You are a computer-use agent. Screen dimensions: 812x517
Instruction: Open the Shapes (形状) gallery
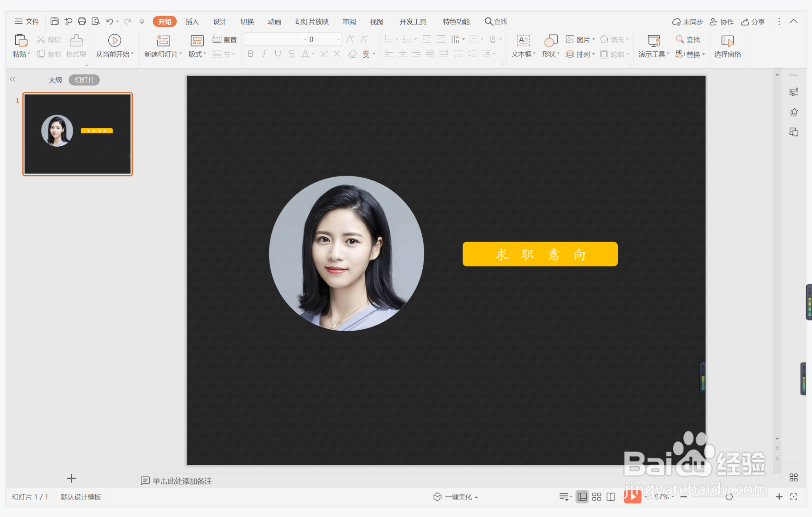click(x=551, y=46)
